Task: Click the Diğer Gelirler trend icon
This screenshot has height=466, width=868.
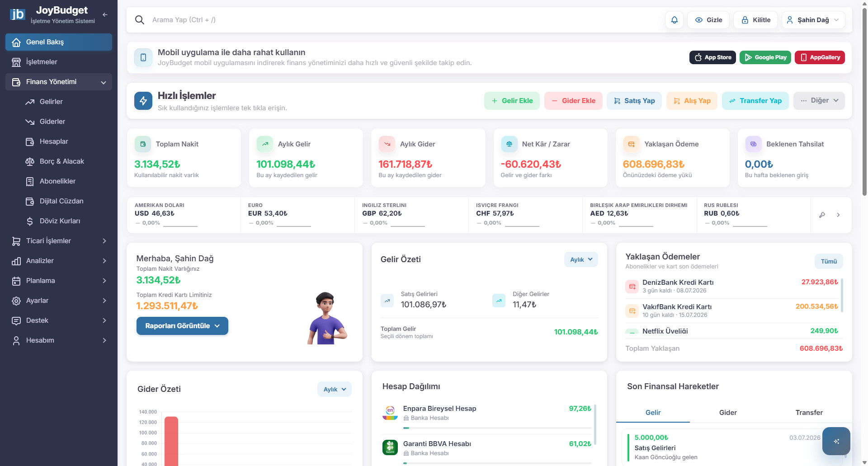Action: (499, 301)
